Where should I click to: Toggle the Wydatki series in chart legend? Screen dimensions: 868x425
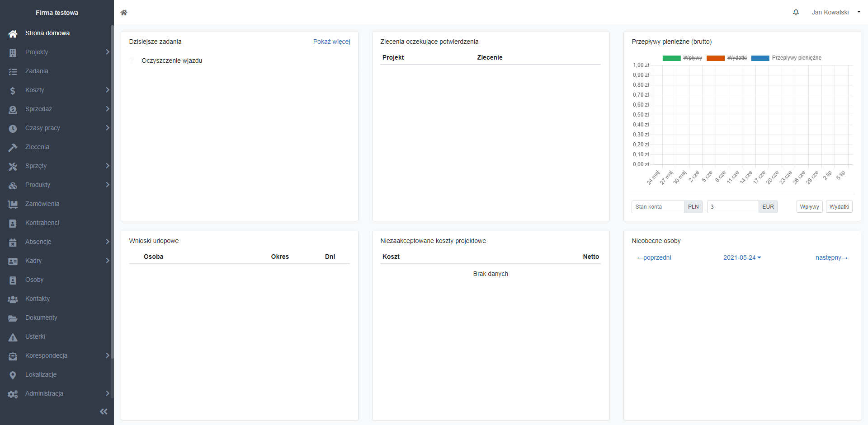pos(736,58)
